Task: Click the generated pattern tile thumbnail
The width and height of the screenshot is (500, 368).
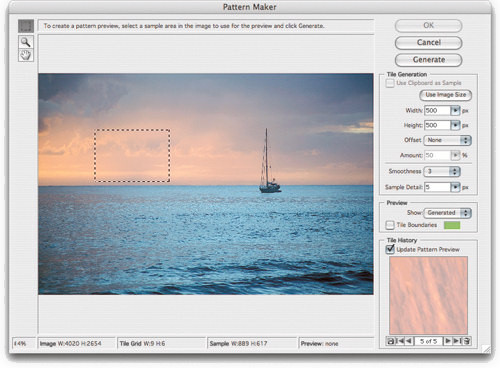Action: (x=428, y=295)
